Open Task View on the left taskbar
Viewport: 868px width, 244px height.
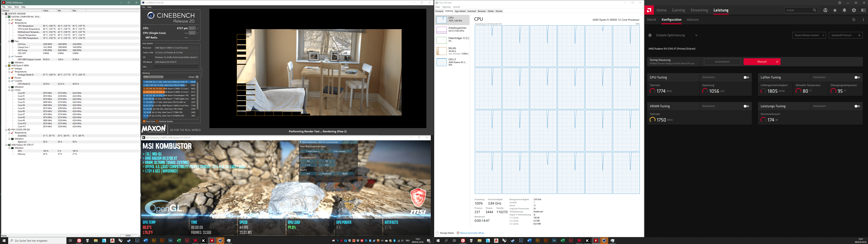(70, 241)
